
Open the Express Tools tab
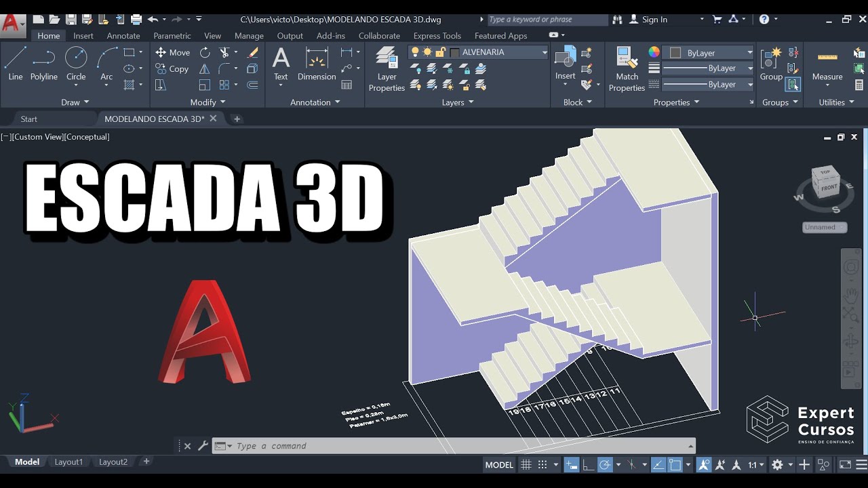click(437, 36)
